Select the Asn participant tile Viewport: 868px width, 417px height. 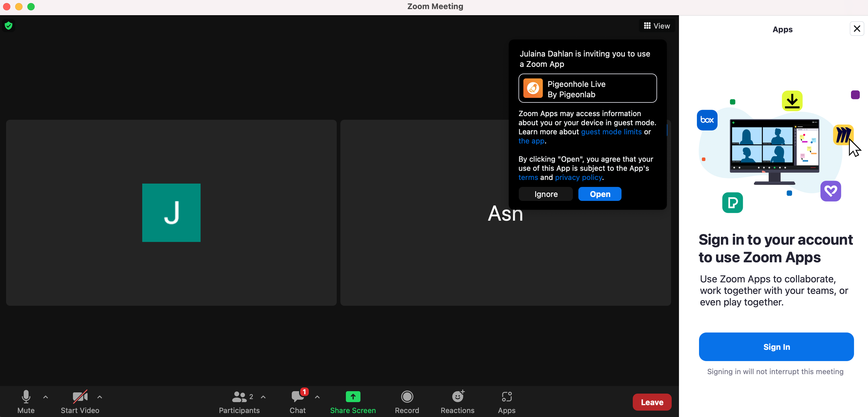point(505,213)
